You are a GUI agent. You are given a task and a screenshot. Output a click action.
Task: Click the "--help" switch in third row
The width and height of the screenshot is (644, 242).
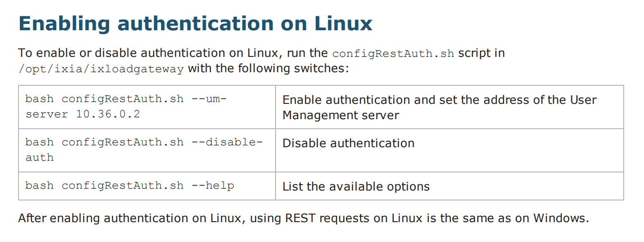(212, 186)
